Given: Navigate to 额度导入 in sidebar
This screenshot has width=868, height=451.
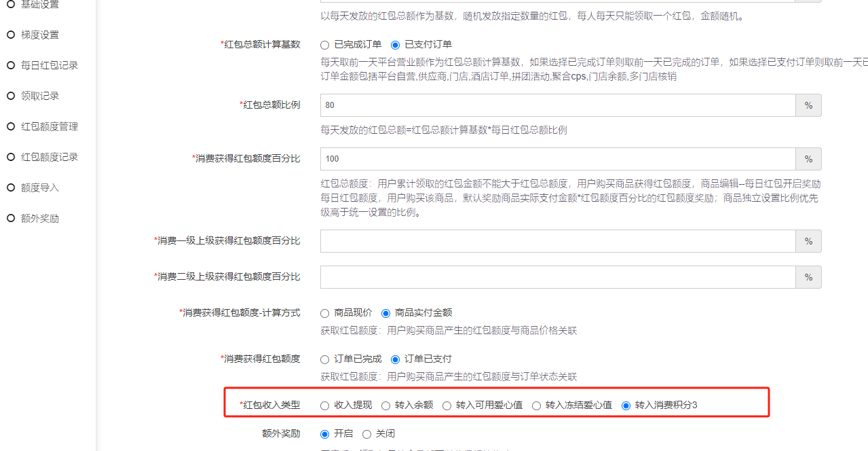Looking at the screenshot, I should tap(39, 187).
